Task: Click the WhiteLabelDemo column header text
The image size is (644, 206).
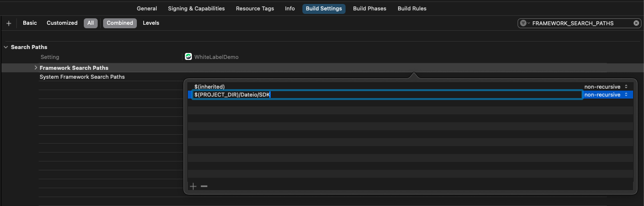Action: pos(216,57)
